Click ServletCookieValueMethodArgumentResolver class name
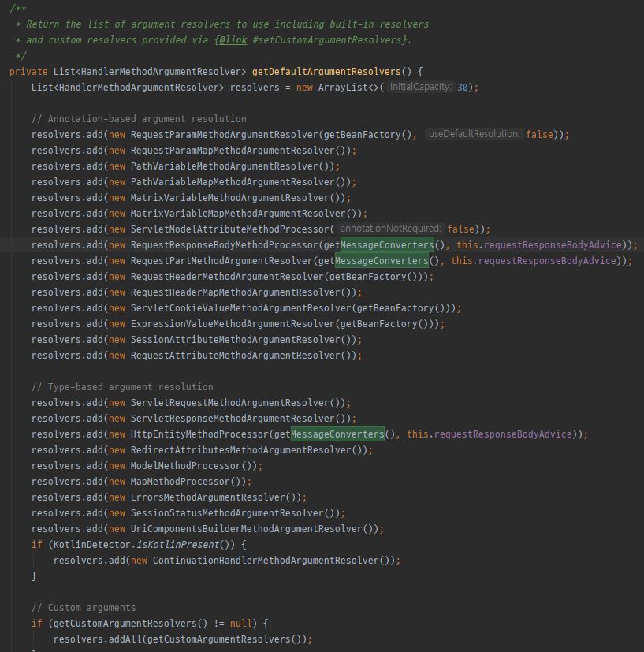The width and height of the screenshot is (644, 652). tap(241, 308)
